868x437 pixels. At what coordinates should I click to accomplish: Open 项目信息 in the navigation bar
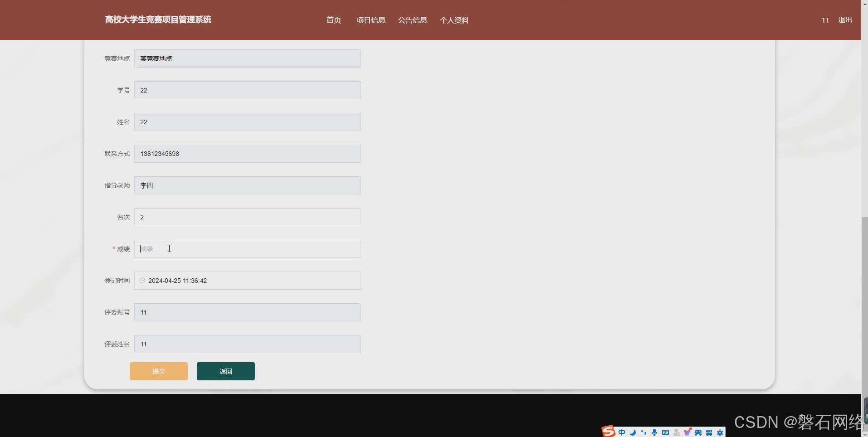pyautogui.click(x=371, y=20)
